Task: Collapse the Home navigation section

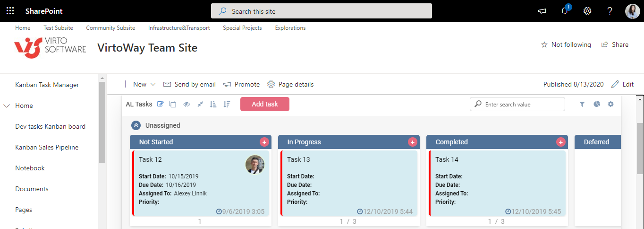Action: pyautogui.click(x=7, y=106)
